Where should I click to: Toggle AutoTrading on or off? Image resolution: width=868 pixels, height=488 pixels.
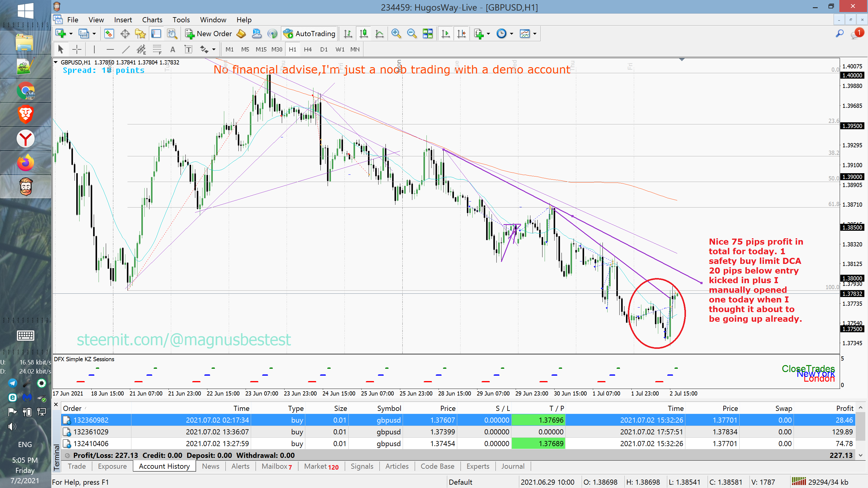coord(309,34)
